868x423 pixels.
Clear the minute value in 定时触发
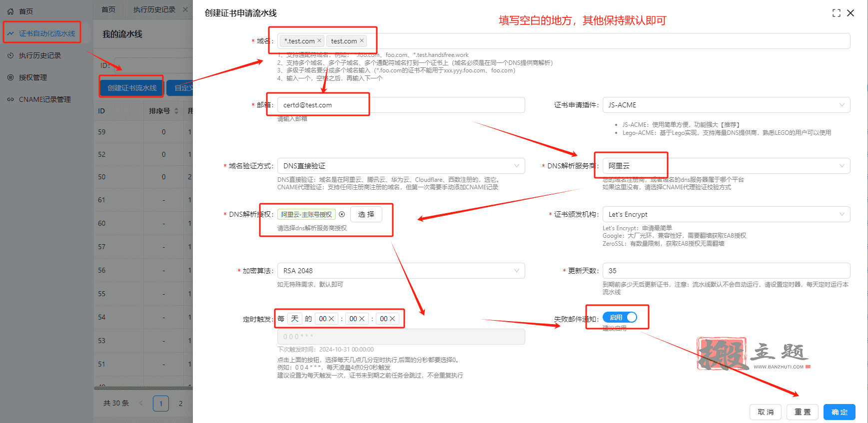(362, 319)
